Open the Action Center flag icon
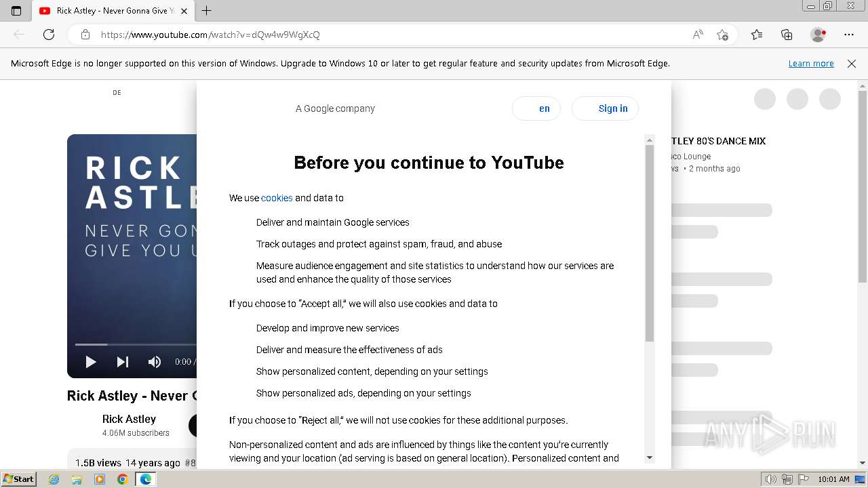This screenshot has width=868, height=488. [804, 479]
